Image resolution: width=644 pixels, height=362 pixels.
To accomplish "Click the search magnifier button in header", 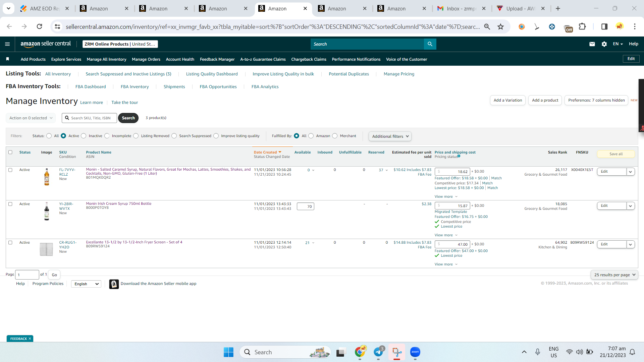I will [430, 44].
